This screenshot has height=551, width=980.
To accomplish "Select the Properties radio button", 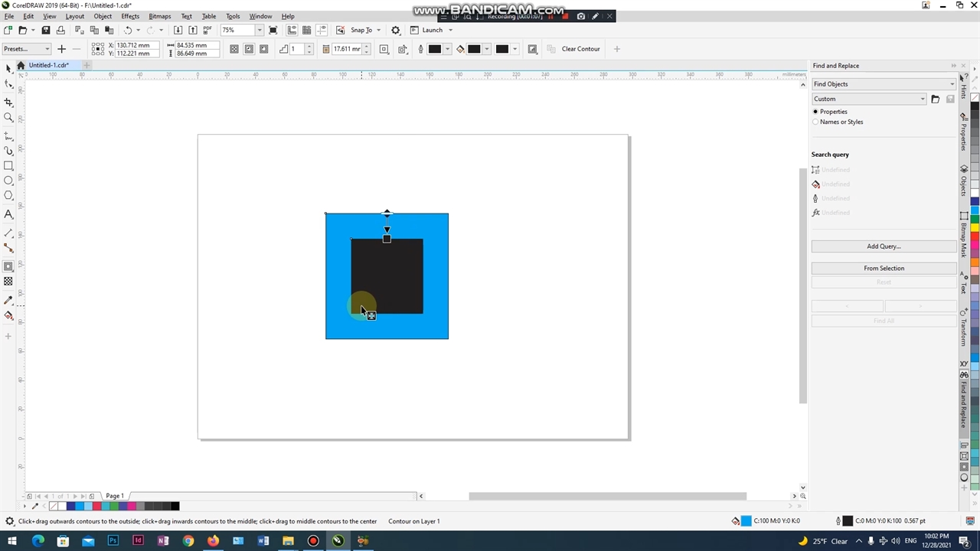I will pos(815,112).
